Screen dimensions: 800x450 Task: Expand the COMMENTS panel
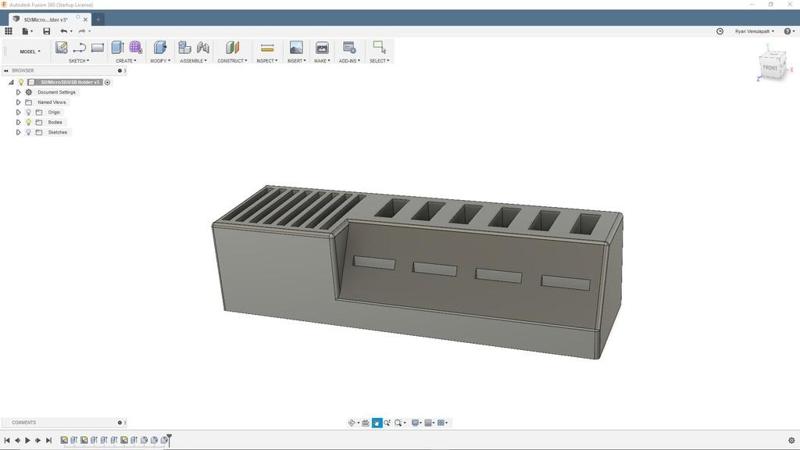pos(120,422)
